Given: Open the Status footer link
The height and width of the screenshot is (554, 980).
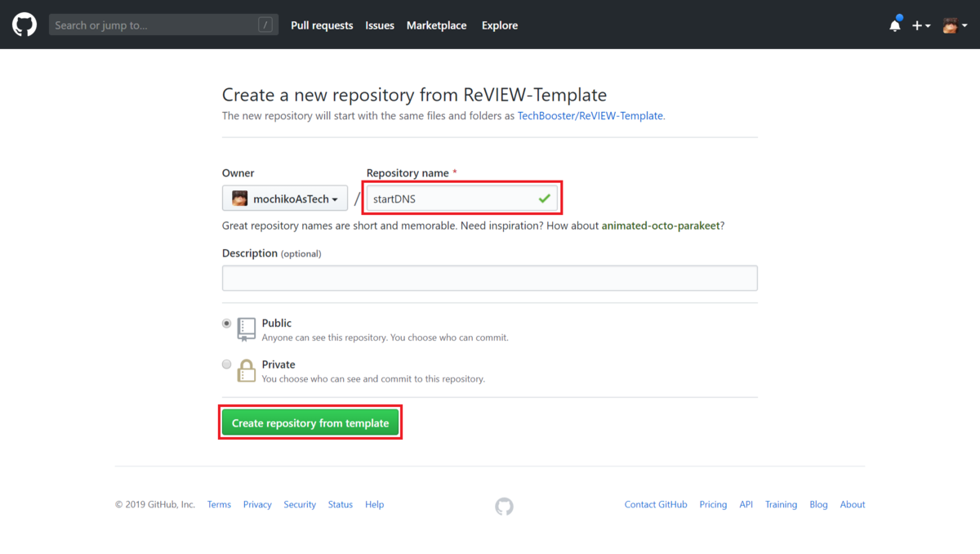Looking at the screenshot, I should click(341, 505).
